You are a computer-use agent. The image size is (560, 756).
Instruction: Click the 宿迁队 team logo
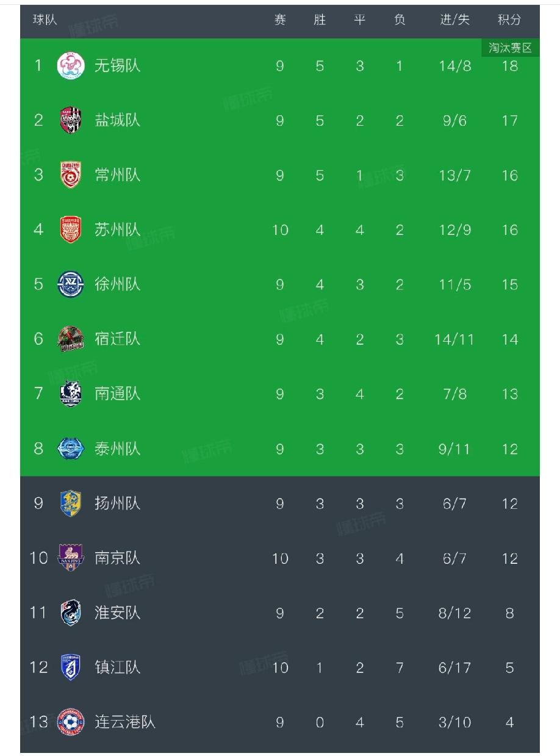(x=71, y=339)
